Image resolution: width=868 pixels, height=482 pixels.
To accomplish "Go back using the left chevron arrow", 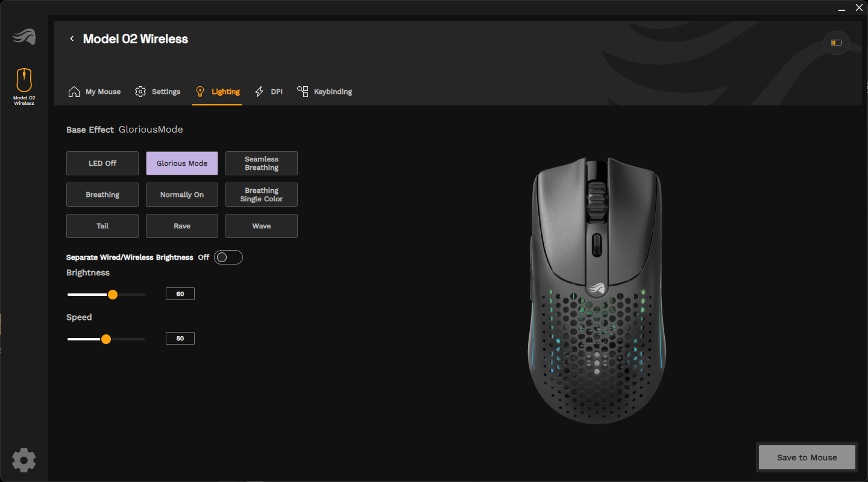I will (72, 39).
